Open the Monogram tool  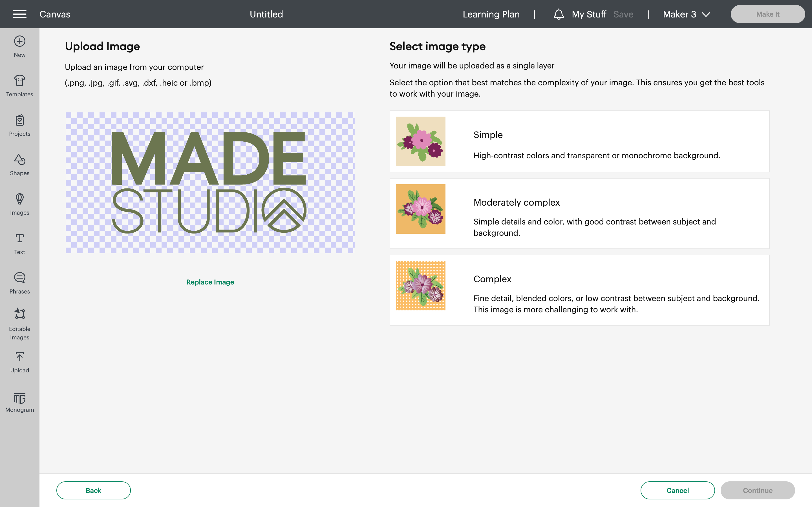tap(19, 403)
